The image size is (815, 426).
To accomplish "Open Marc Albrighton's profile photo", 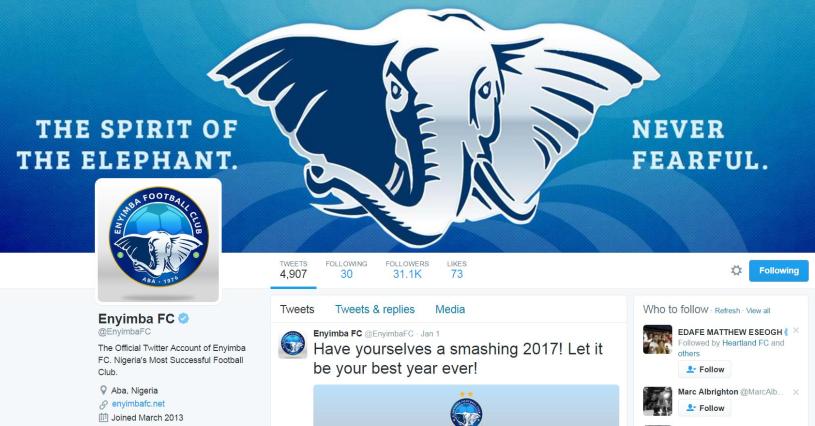I will 657,401.
